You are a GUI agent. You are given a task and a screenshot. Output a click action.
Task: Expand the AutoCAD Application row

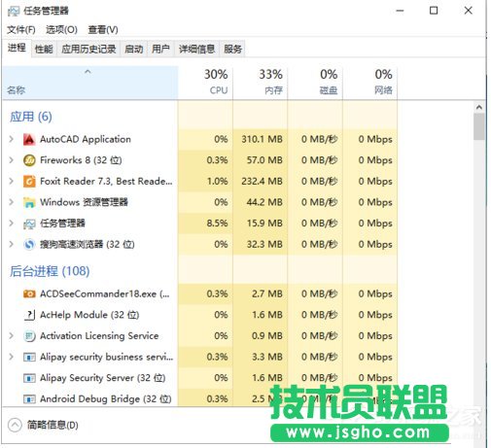pyautogui.click(x=12, y=139)
